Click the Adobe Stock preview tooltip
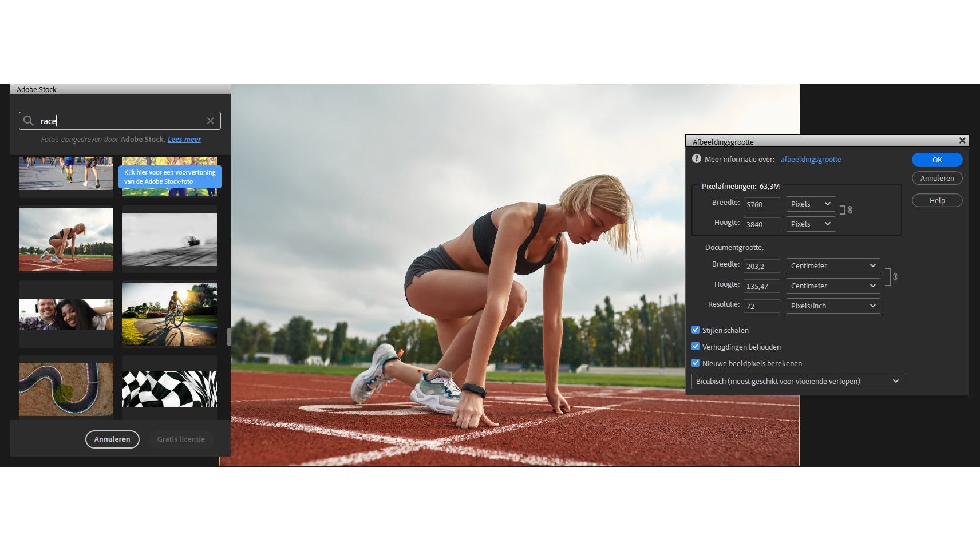980x551 pixels. click(169, 177)
